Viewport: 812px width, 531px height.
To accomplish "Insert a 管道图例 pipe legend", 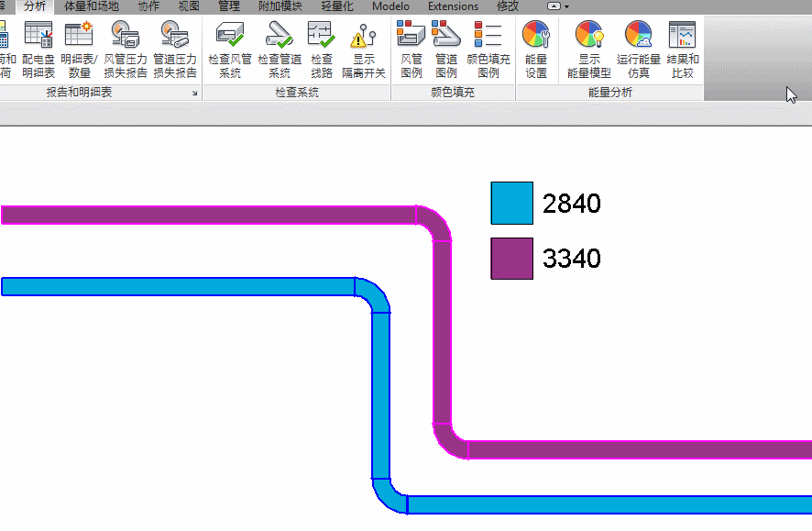I will point(446,50).
